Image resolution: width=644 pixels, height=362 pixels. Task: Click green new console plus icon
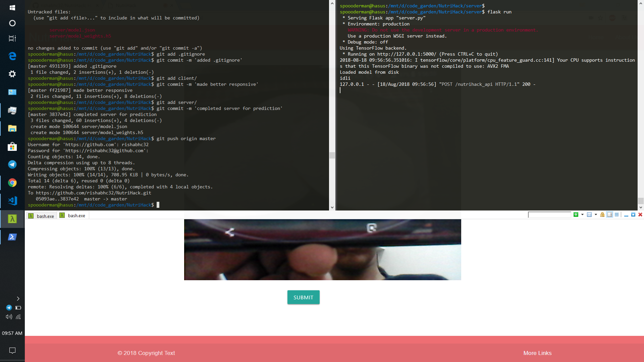576,215
